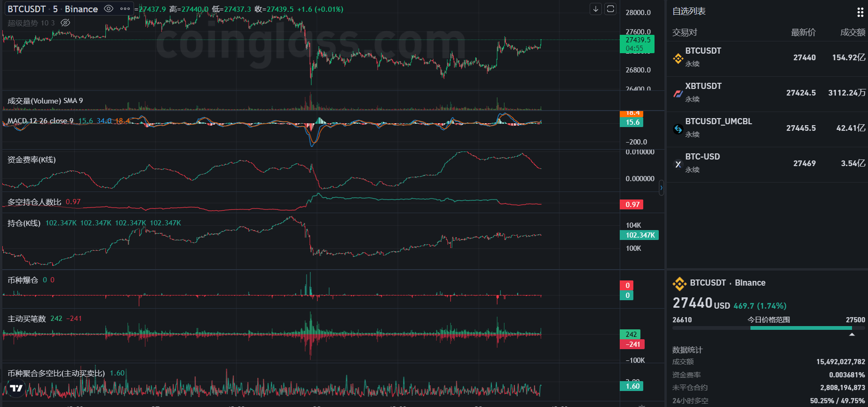Click the 28000.0 price axis label
Viewport: 868px width, 407px height.
(x=638, y=13)
